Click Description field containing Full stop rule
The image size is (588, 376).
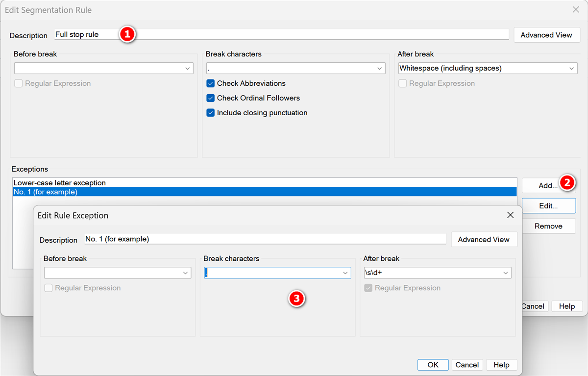coord(282,34)
